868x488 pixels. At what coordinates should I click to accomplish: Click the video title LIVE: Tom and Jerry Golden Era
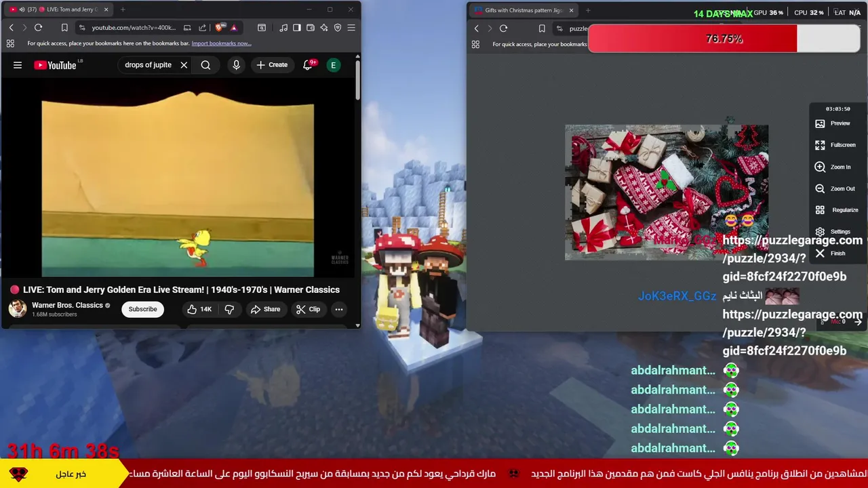click(x=181, y=289)
